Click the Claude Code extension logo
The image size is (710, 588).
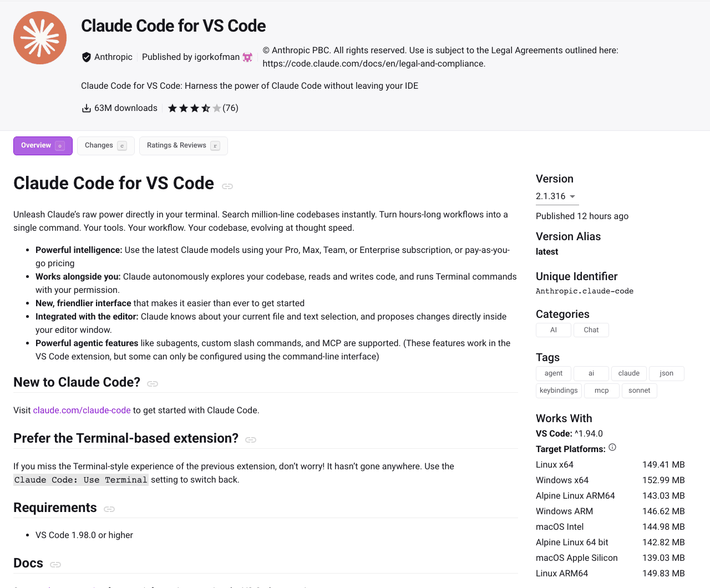40,38
